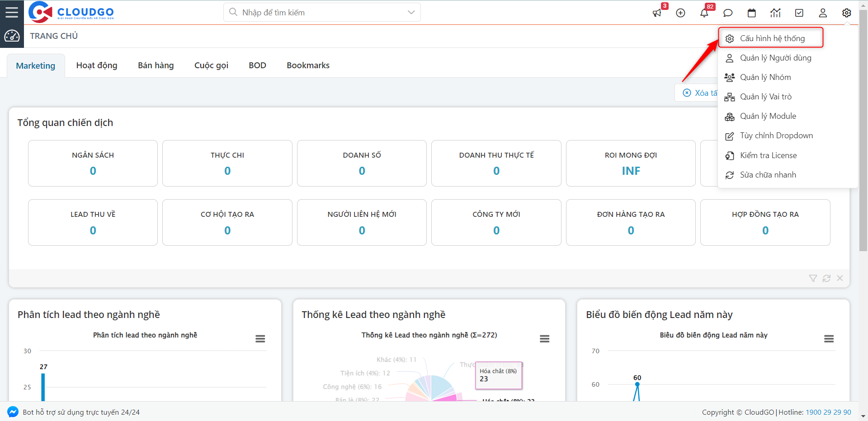Refresh the Tổng quan chiến dịch widget
Viewport: 868px width, 421px height.
pyautogui.click(x=826, y=278)
